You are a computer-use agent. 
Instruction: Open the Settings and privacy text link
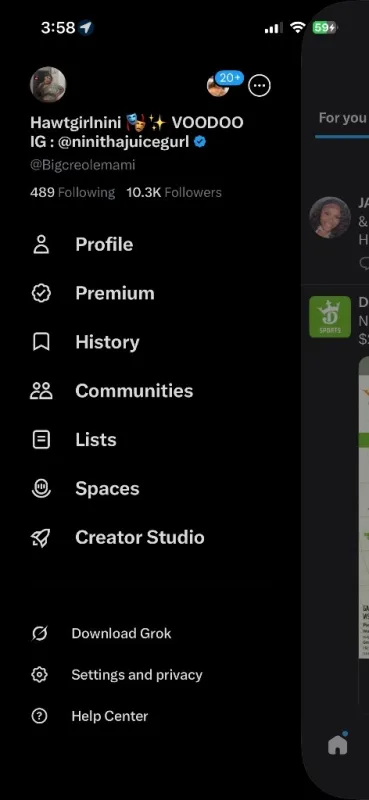point(137,675)
